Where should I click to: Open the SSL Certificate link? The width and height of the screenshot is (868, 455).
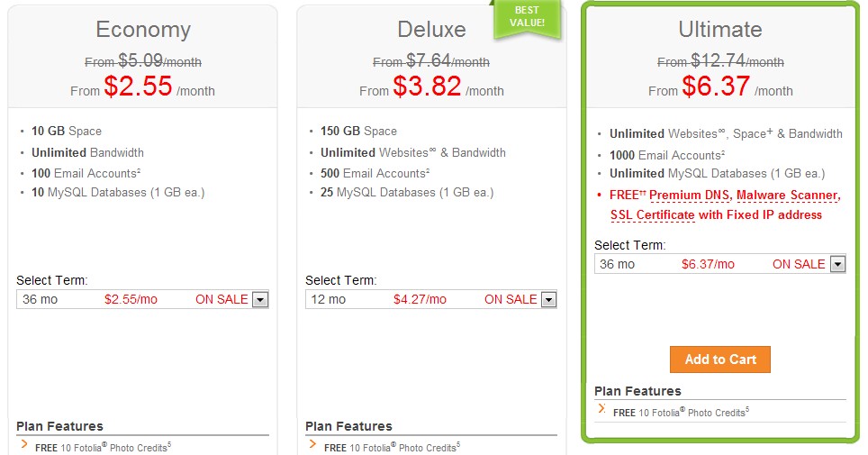[x=652, y=215]
